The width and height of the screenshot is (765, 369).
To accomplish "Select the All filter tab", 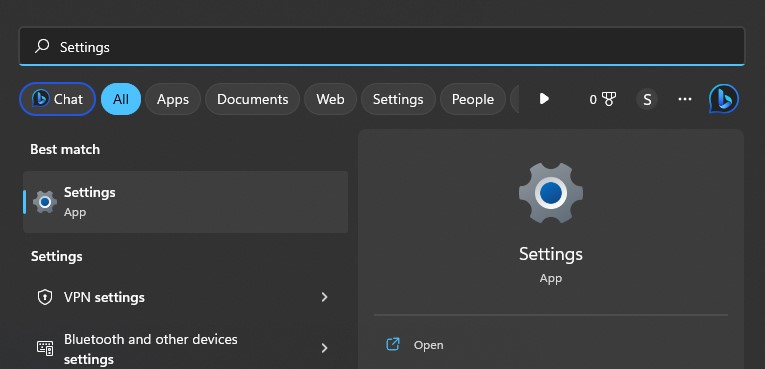I will click(121, 99).
